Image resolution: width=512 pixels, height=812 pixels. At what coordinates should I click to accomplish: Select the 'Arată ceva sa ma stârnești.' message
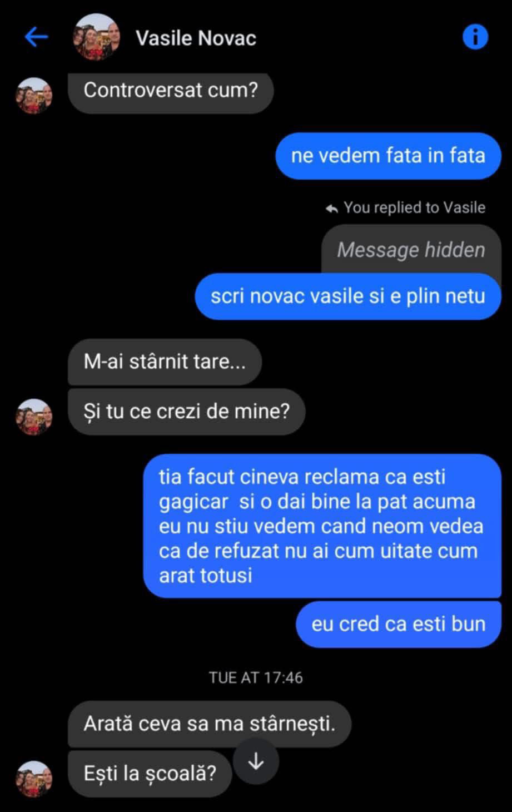(x=210, y=724)
